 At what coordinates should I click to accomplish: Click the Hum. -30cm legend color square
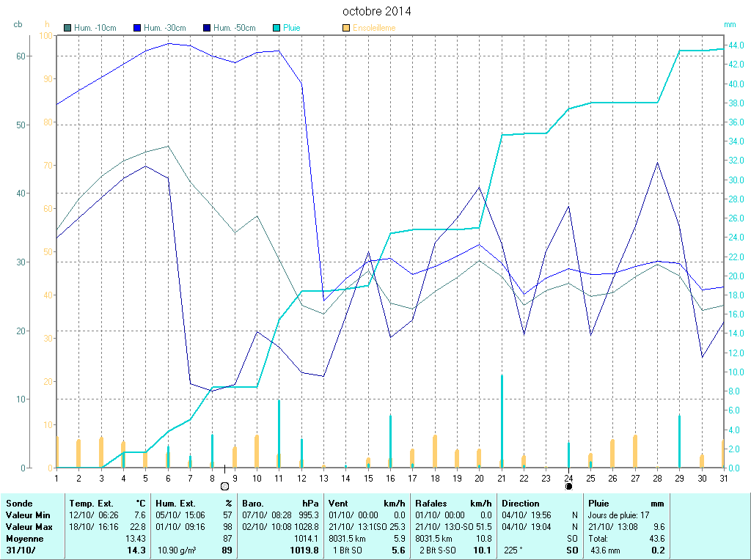pyautogui.click(x=137, y=28)
